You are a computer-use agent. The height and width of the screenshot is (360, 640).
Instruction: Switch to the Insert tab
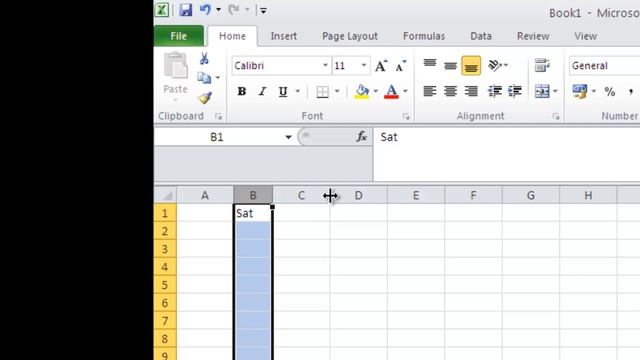click(284, 36)
